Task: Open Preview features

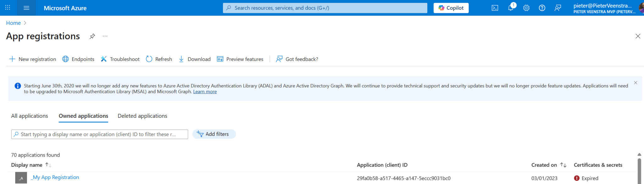Action: point(240,59)
